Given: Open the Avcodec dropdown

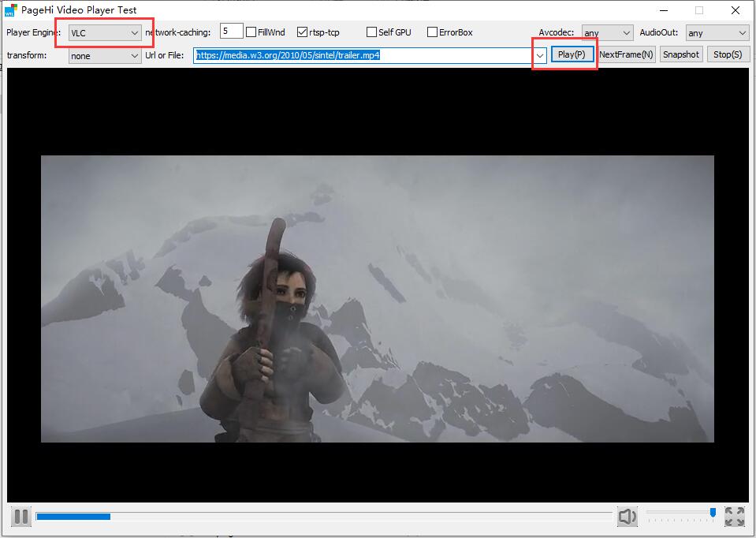Looking at the screenshot, I should pyautogui.click(x=607, y=33).
